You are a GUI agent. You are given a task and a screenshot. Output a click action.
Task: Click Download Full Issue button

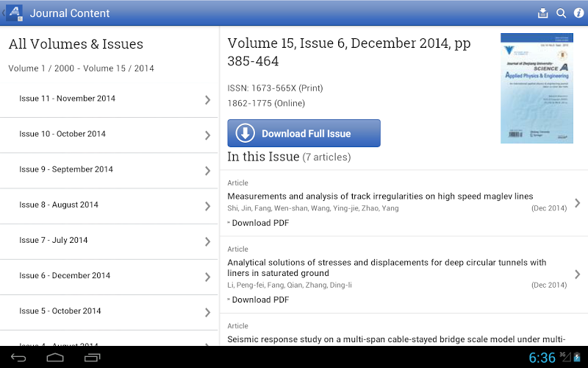304,133
